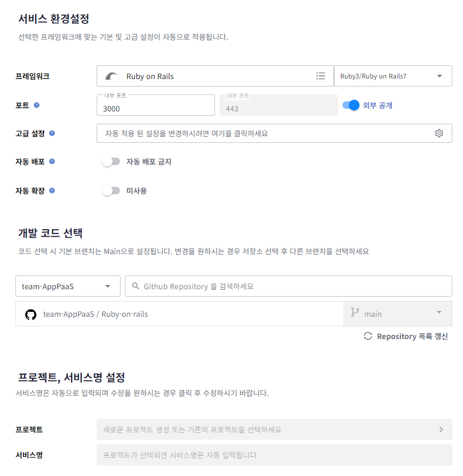463x476 pixels.
Task: Click the search icon in the repository search
Action: click(136, 286)
